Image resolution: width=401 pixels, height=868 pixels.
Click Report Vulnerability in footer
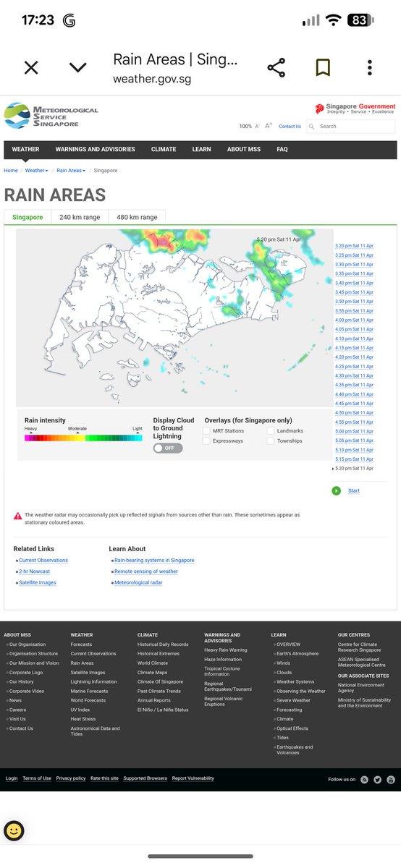(193, 778)
